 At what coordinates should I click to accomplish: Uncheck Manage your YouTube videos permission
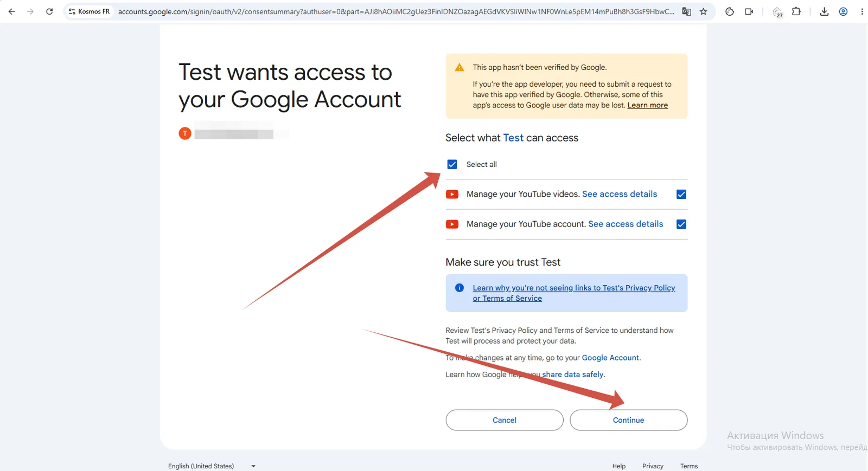[681, 194]
